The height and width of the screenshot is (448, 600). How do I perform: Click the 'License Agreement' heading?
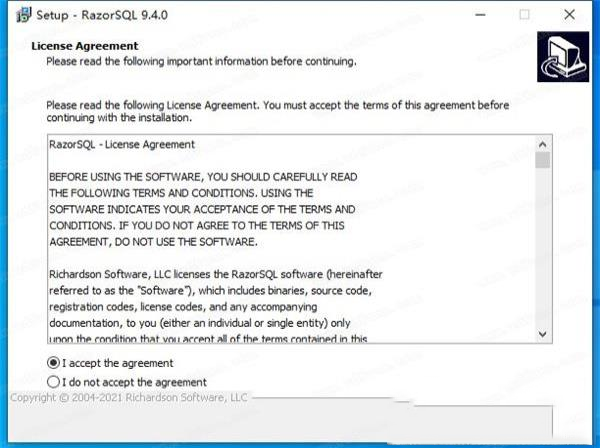point(85,46)
